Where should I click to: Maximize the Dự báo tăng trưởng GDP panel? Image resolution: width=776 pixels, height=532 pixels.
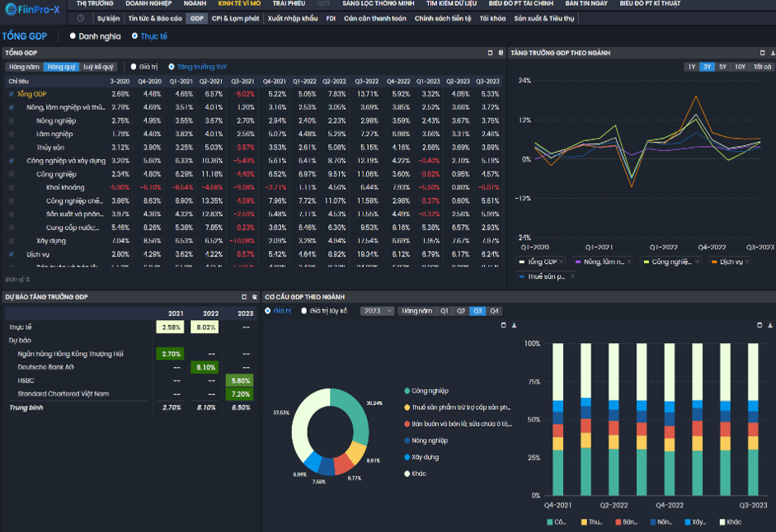pyautogui.click(x=244, y=297)
